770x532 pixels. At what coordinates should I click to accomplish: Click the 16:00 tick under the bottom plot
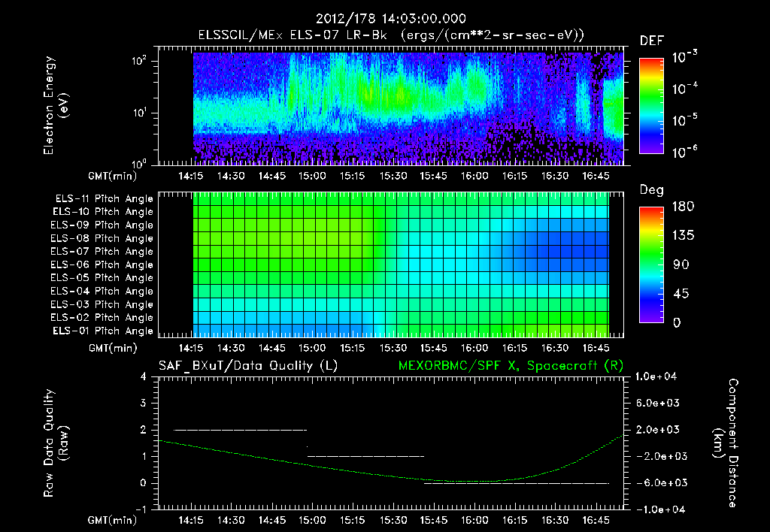pyautogui.click(x=474, y=520)
